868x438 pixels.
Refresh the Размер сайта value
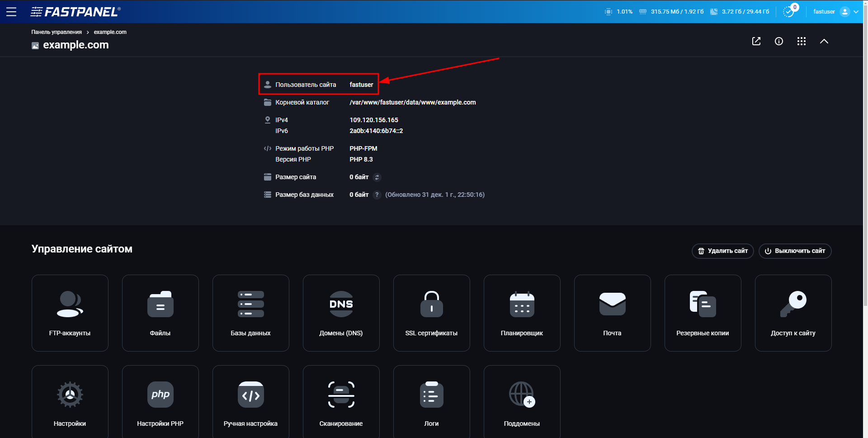pyautogui.click(x=377, y=177)
